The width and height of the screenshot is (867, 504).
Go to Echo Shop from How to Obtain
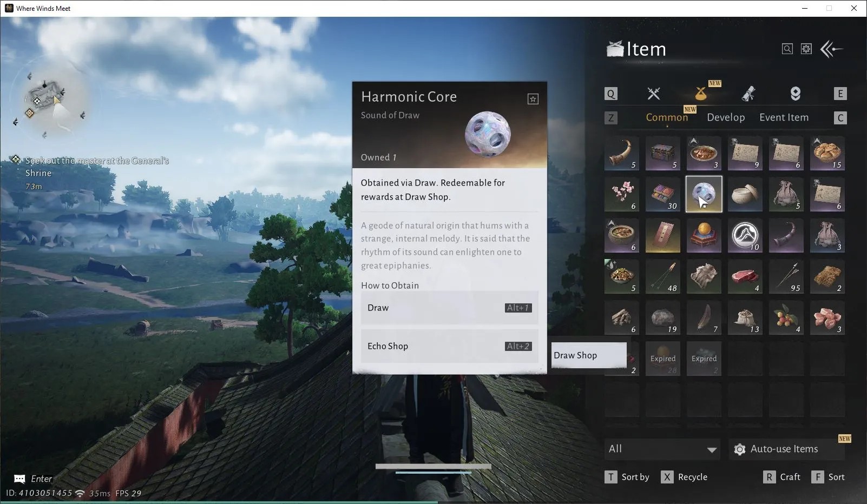450,346
